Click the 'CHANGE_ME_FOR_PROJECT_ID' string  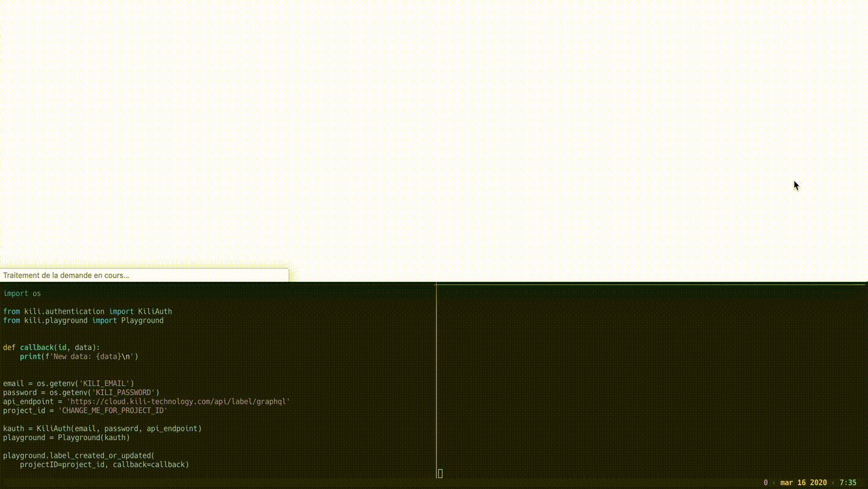pos(112,410)
